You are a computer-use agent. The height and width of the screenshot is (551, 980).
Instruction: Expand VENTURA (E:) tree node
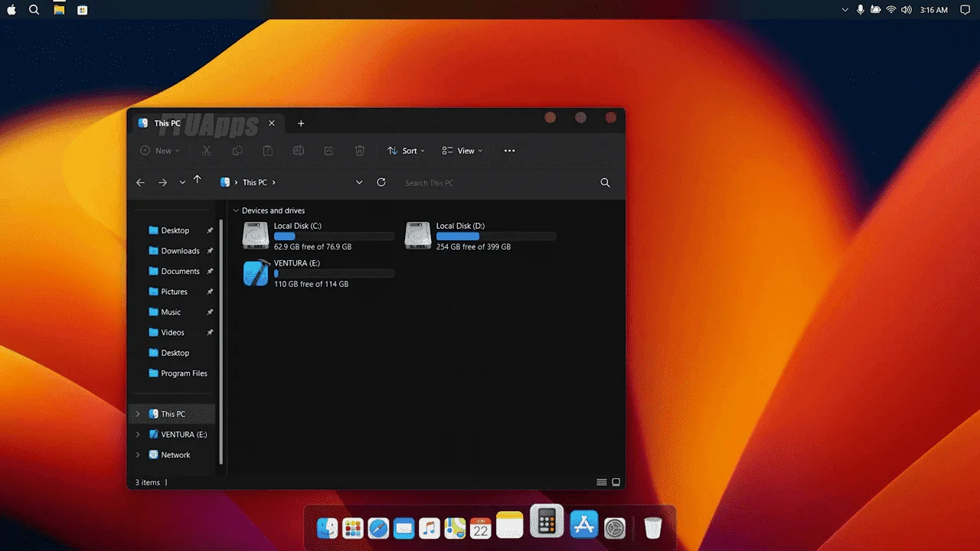pyautogui.click(x=138, y=435)
